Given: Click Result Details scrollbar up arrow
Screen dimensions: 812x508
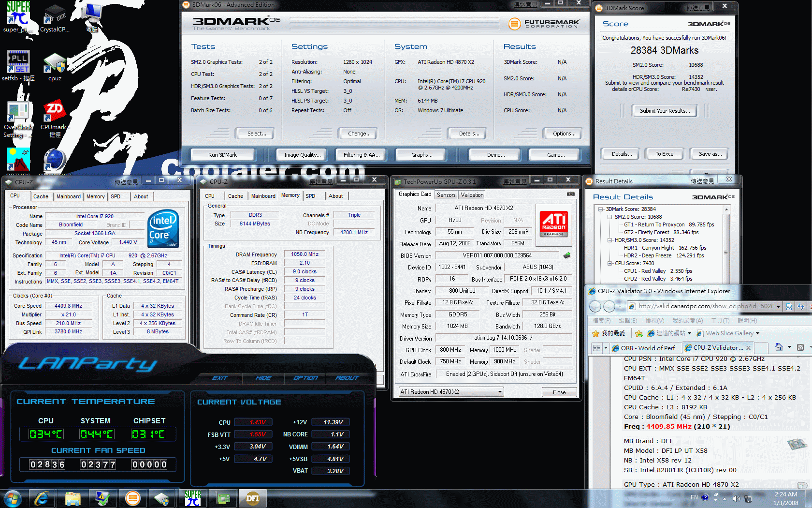Looking at the screenshot, I should pos(726,209).
